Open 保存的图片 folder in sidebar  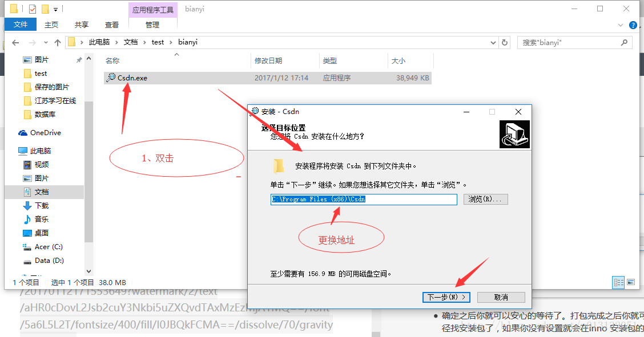(x=51, y=87)
